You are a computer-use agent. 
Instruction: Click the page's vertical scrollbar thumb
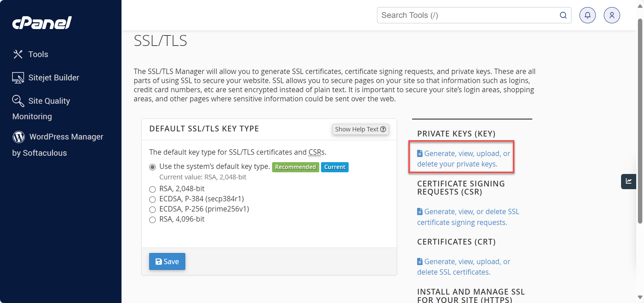(640, 122)
